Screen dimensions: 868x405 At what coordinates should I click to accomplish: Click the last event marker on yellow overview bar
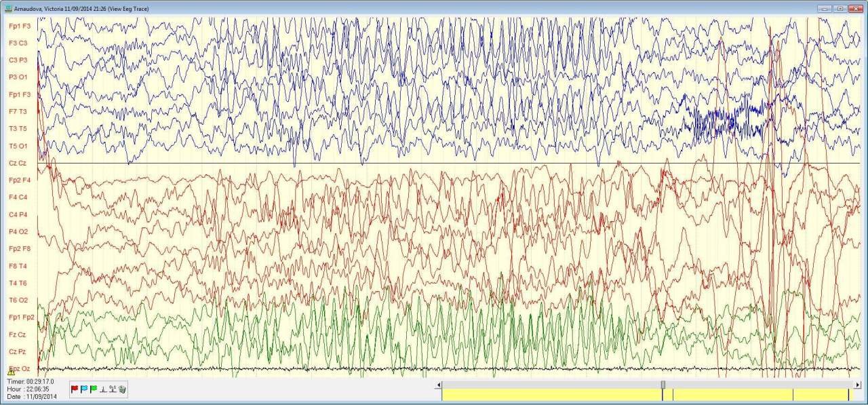[848, 395]
